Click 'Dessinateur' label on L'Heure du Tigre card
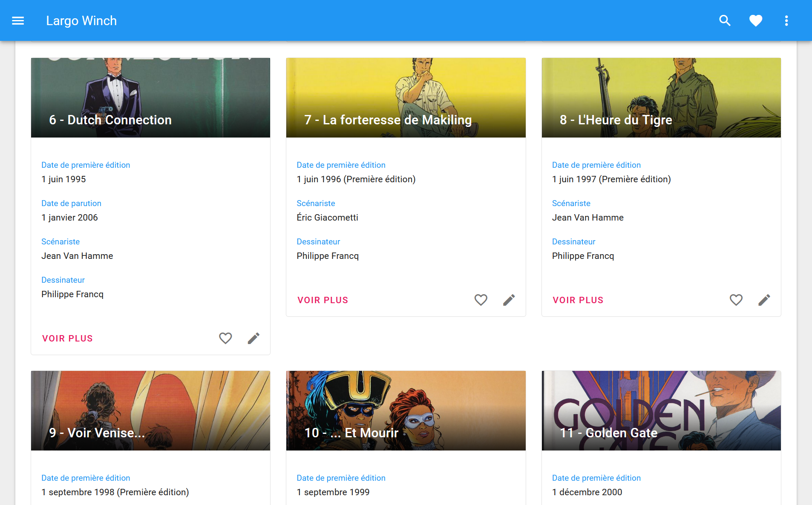The height and width of the screenshot is (505, 812). [x=573, y=241]
